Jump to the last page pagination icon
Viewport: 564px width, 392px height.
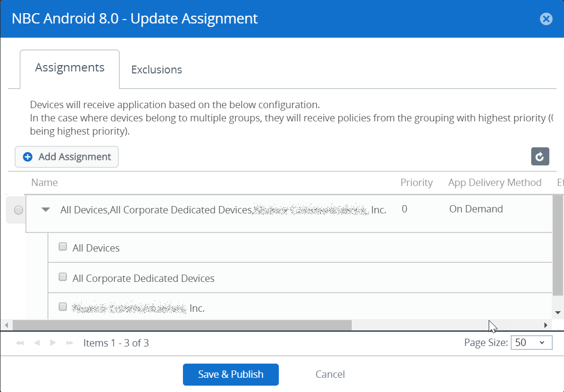(x=69, y=343)
